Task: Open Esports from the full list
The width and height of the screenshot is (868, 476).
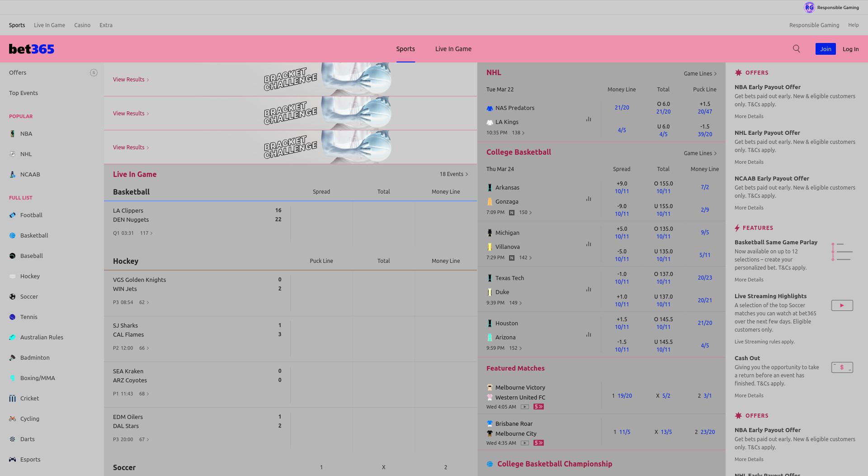Action: coord(30,459)
